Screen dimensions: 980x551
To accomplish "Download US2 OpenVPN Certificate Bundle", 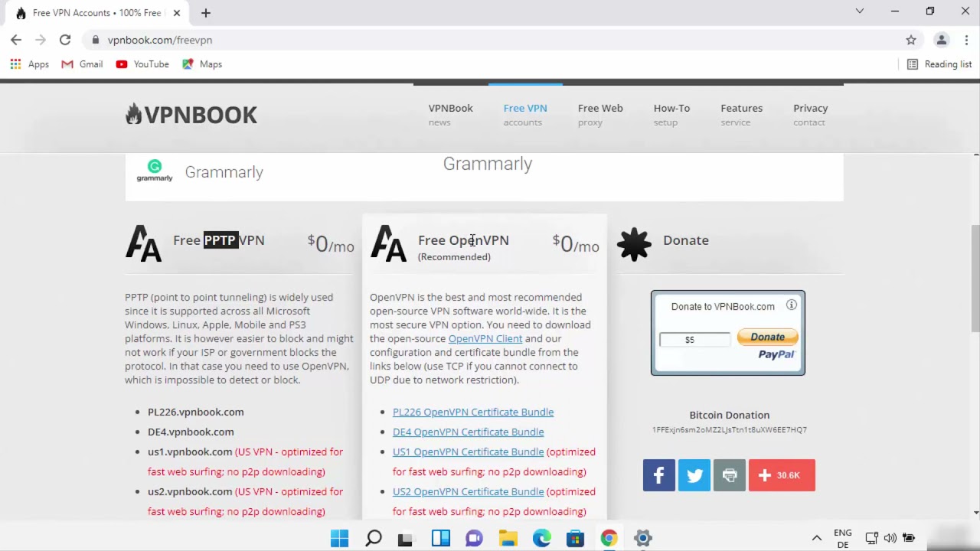I will (469, 491).
